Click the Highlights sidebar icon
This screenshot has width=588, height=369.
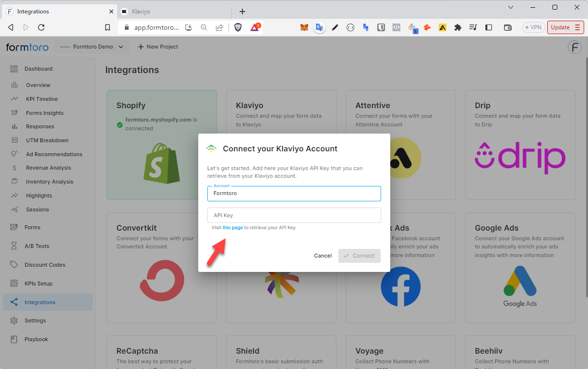pyautogui.click(x=15, y=196)
